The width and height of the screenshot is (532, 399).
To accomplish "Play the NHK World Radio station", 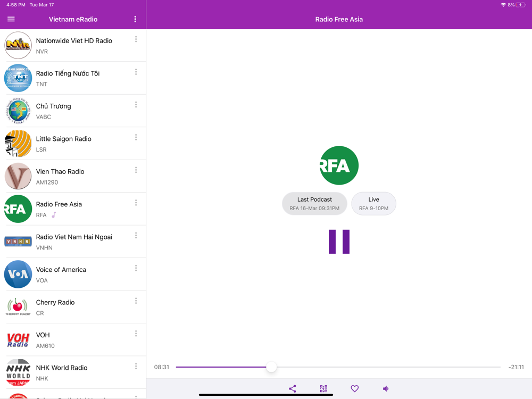I will 73,372.
